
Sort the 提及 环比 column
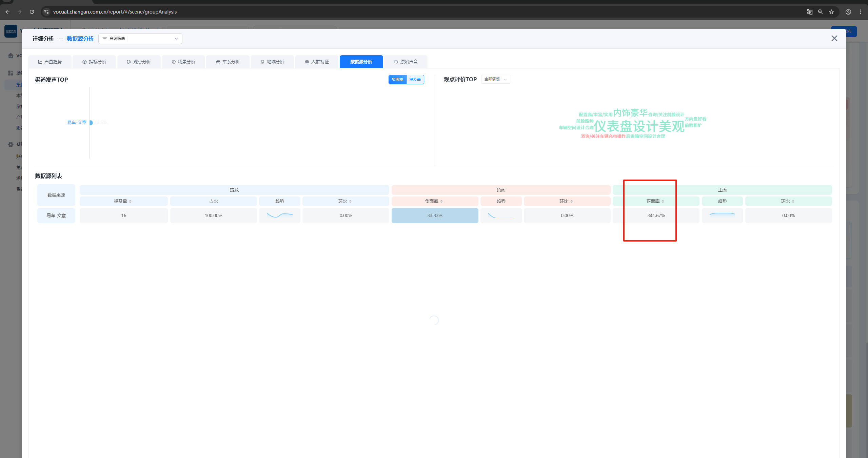click(x=350, y=202)
